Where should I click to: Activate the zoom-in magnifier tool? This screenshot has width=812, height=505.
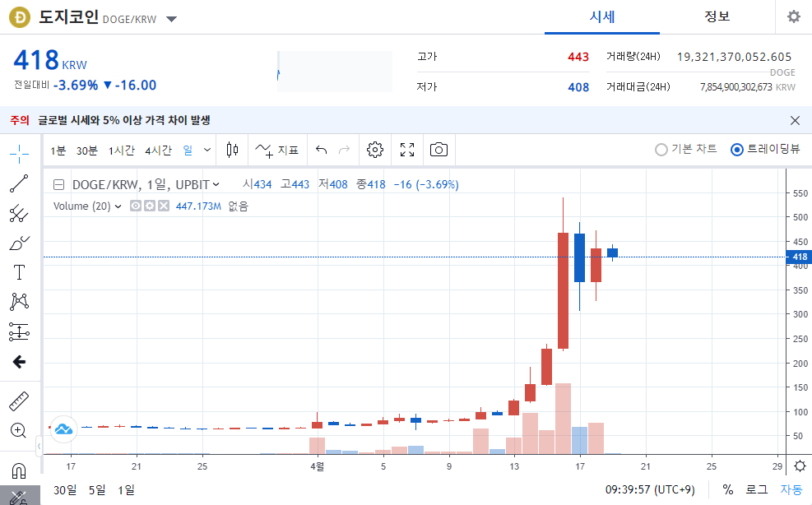pyautogui.click(x=18, y=430)
